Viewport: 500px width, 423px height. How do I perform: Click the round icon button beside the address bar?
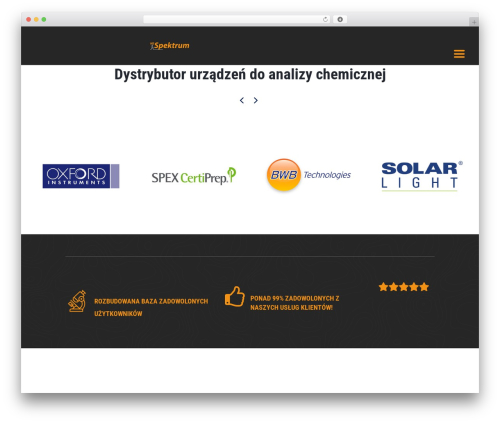pyautogui.click(x=340, y=19)
